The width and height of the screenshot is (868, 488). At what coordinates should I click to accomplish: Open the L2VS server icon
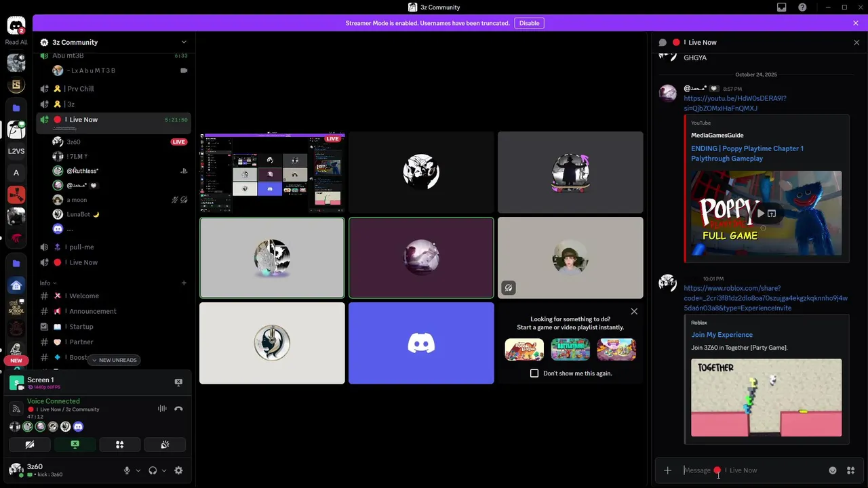(16, 151)
